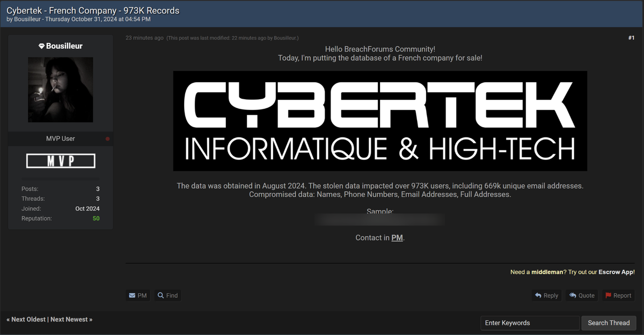Go to the Next Newest thread
Viewport: 644px width, 335px height.
[70, 319]
